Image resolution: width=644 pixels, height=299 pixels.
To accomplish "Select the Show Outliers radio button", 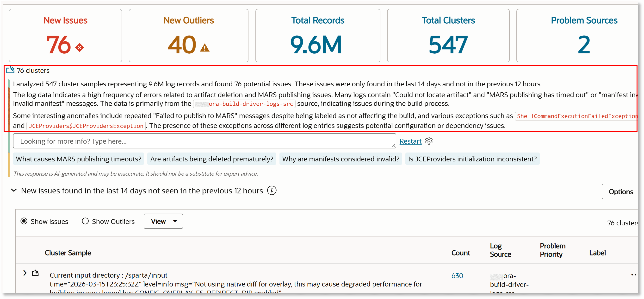I will pyautogui.click(x=85, y=221).
